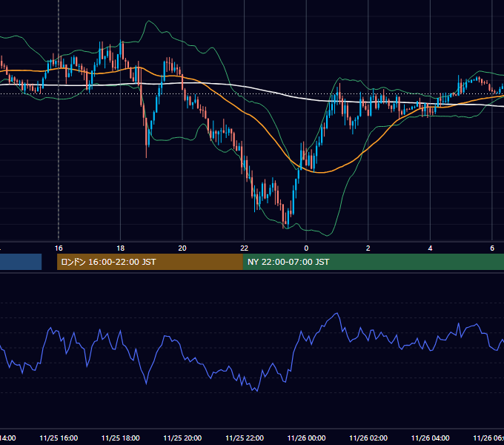Click the NY 22:00-07:00 JST session bar

click(x=373, y=262)
